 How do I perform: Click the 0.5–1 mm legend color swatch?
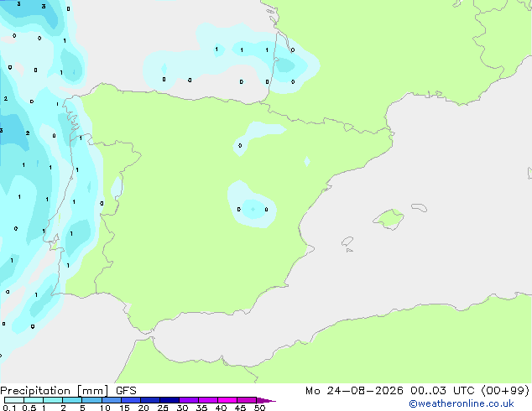34,400
